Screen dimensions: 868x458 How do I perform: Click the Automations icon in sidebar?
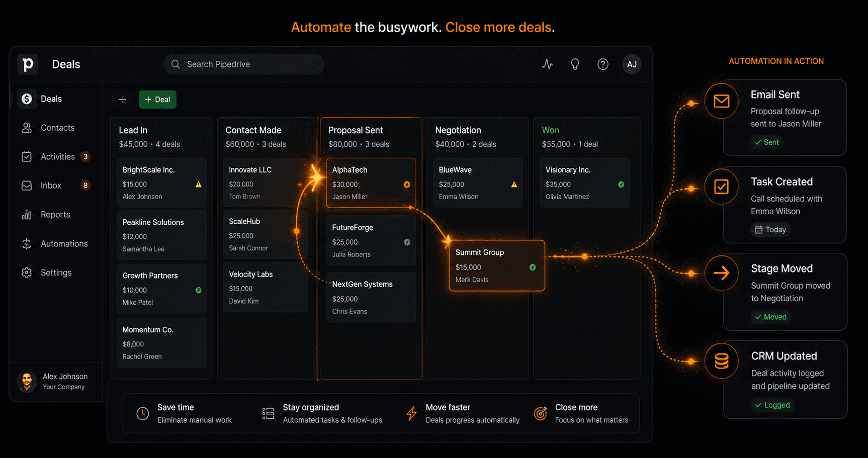[27, 244]
